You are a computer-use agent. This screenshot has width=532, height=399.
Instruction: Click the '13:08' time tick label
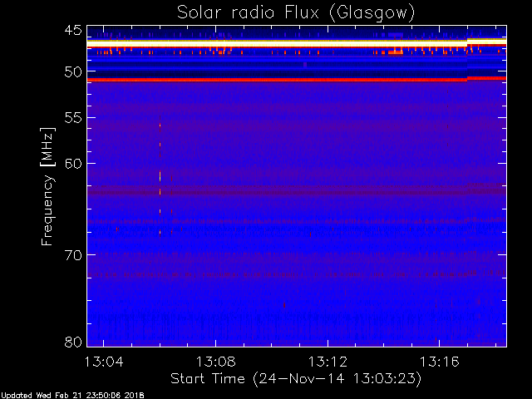click(216, 362)
